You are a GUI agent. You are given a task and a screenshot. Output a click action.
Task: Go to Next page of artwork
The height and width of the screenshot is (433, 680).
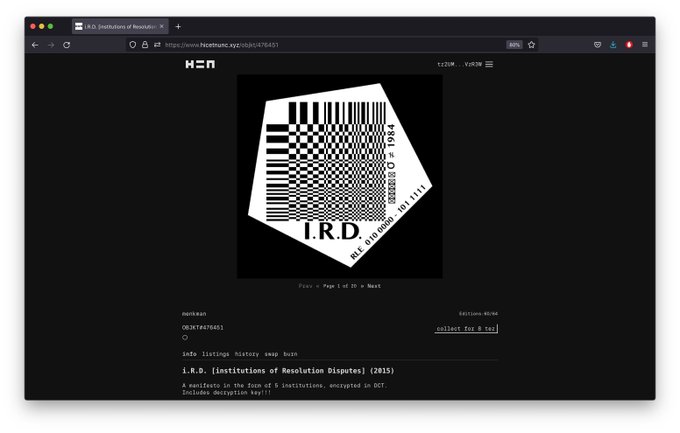(x=374, y=286)
